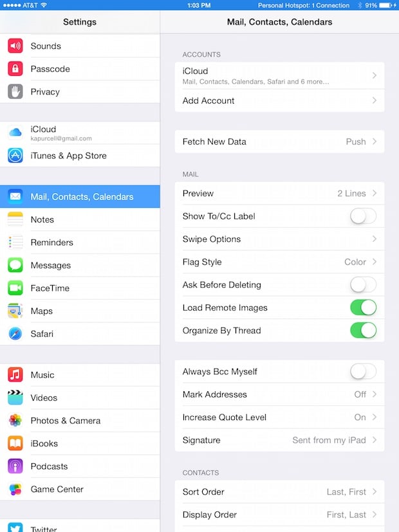Open the Passcode lock icon
This screenshot has height=532, width=399.
pos(15,69)
